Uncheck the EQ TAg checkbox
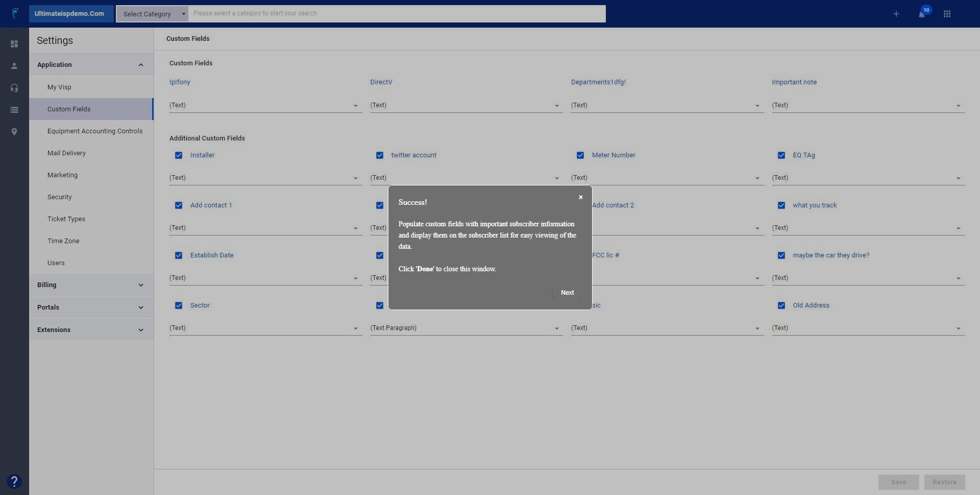The width and height of the screenshot is (980, 495). click(781, 155)
